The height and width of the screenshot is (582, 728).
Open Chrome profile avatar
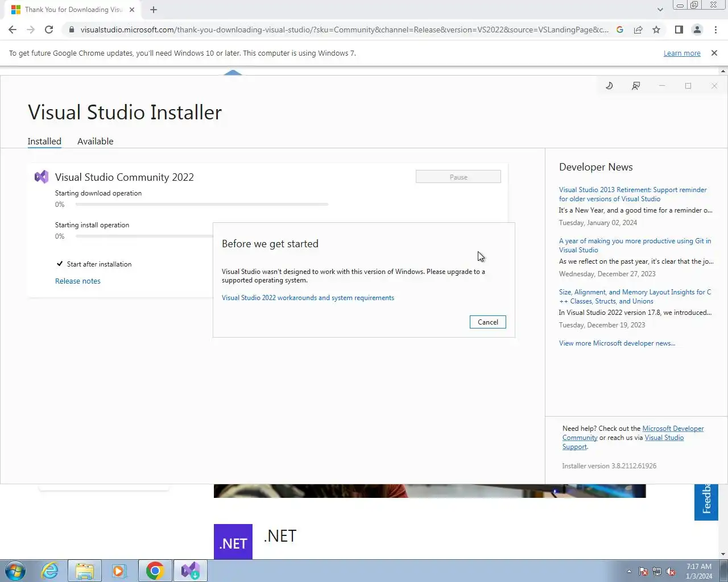pos(697,30)
